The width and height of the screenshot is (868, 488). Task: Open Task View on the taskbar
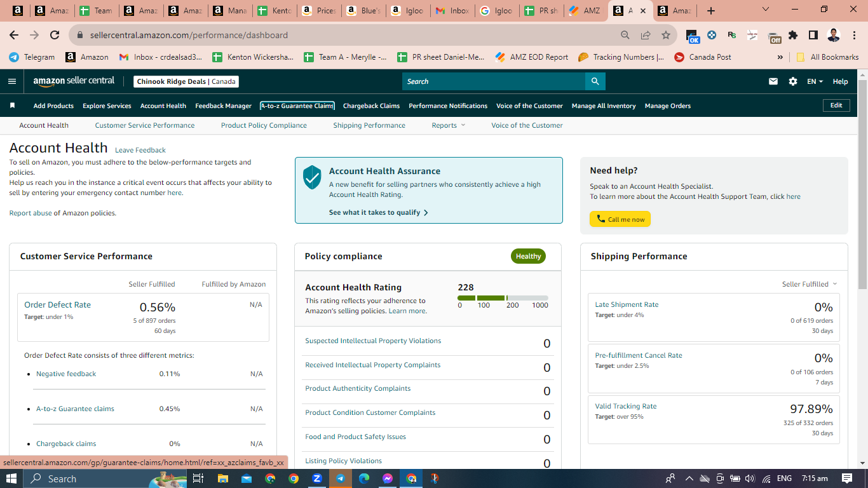pos(198,478)
